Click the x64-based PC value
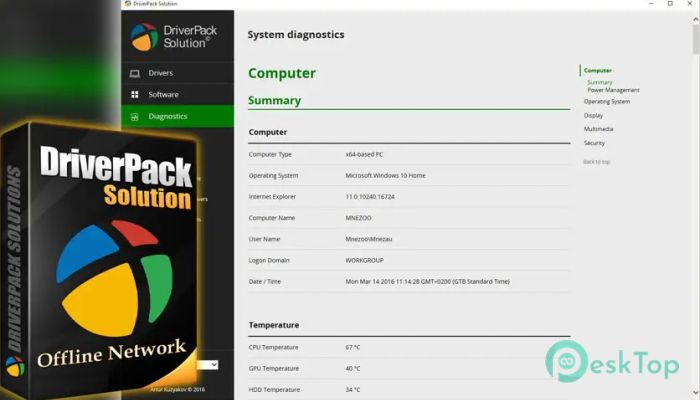 (364, 154)
